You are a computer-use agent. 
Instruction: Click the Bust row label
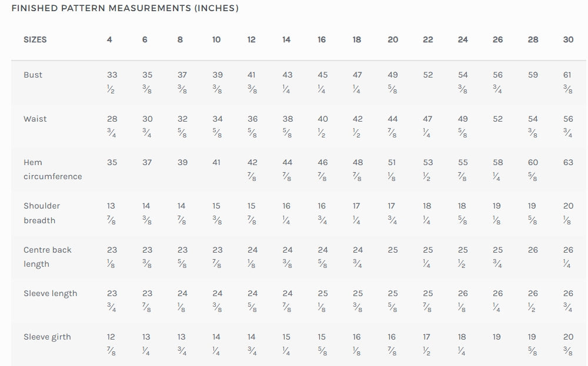[33, 75]
